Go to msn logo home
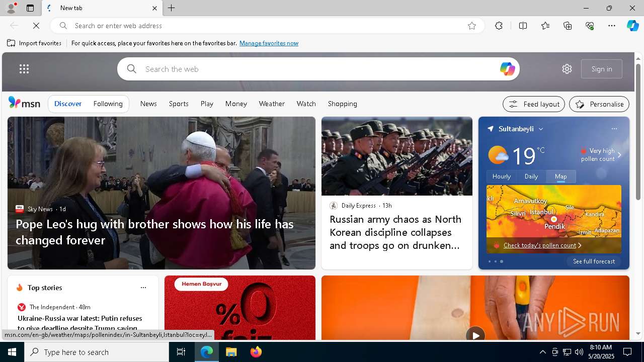Screen dimensions: 644x362 (x=24, y=103)
